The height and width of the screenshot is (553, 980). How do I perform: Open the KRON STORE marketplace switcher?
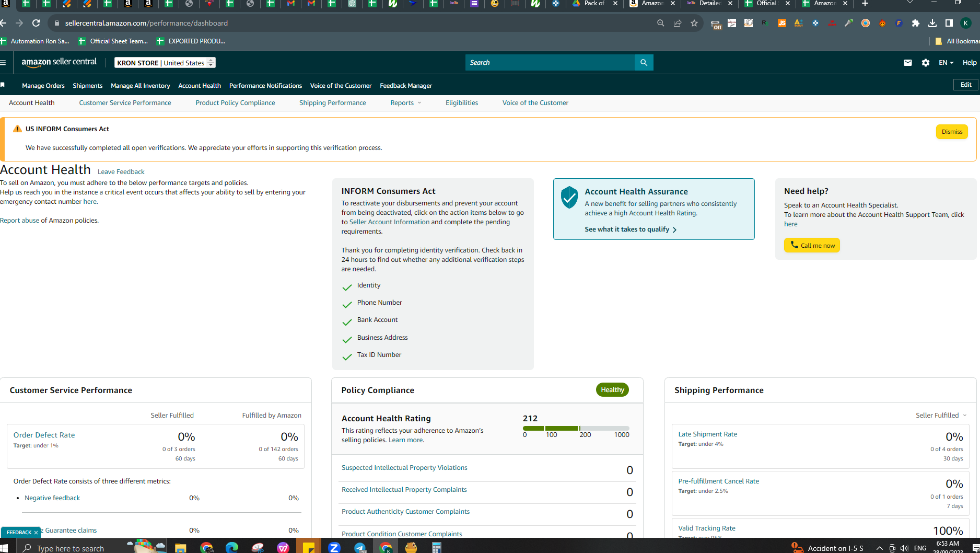[x=165, y=63]
